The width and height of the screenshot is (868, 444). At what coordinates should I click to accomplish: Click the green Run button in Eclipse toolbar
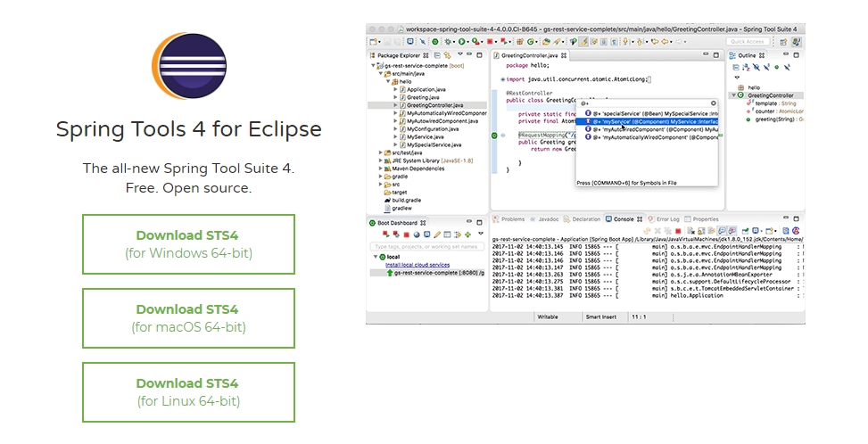462,42
